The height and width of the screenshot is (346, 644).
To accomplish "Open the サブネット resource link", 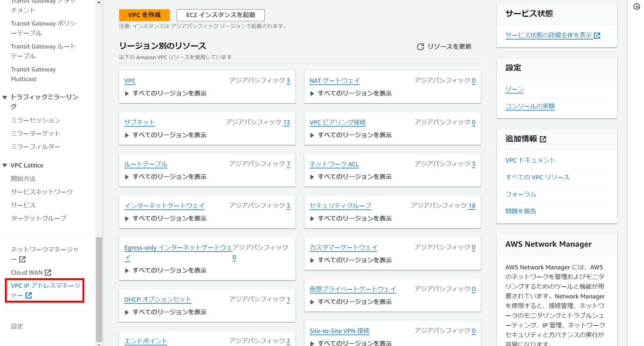I will click(x=140, y=122).
